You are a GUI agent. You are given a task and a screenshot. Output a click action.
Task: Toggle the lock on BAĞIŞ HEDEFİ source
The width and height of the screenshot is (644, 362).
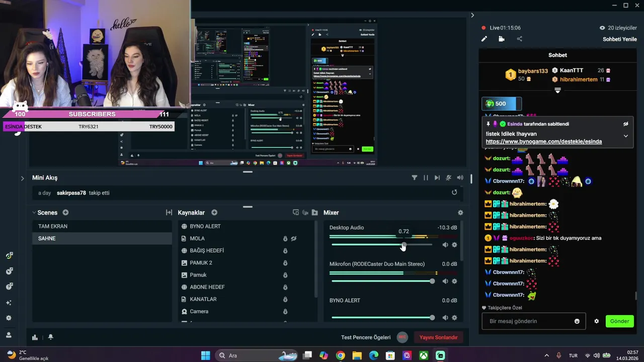point(285,251)
